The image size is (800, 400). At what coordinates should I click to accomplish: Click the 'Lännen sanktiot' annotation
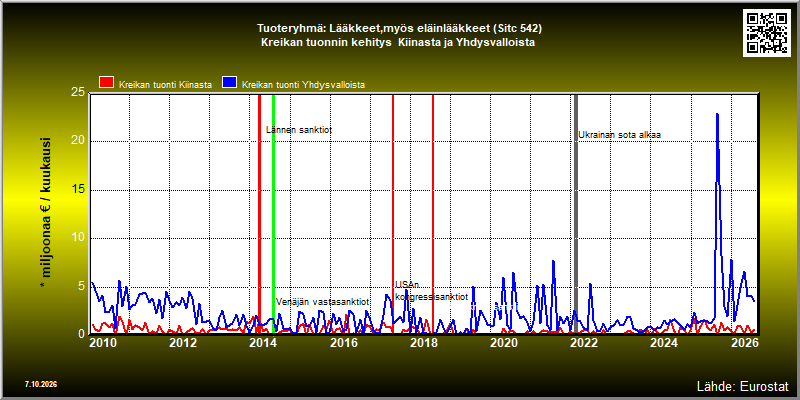pos(299,131)
